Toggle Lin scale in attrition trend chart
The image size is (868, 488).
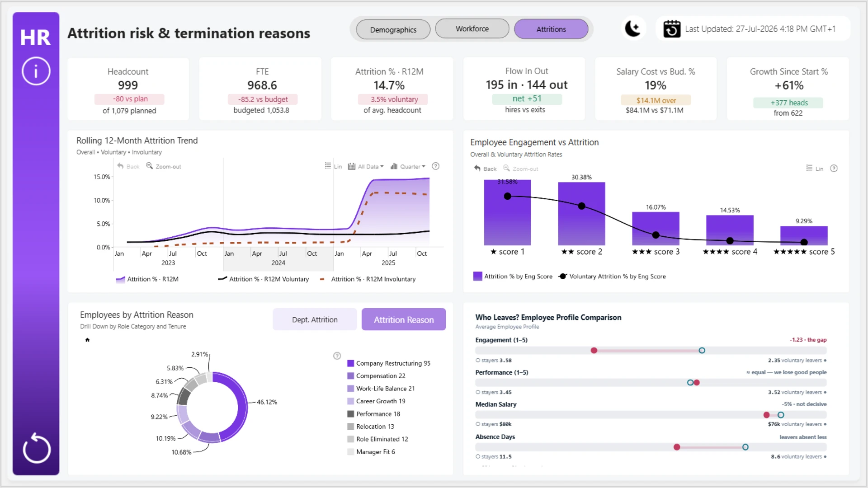click(333, 166)
